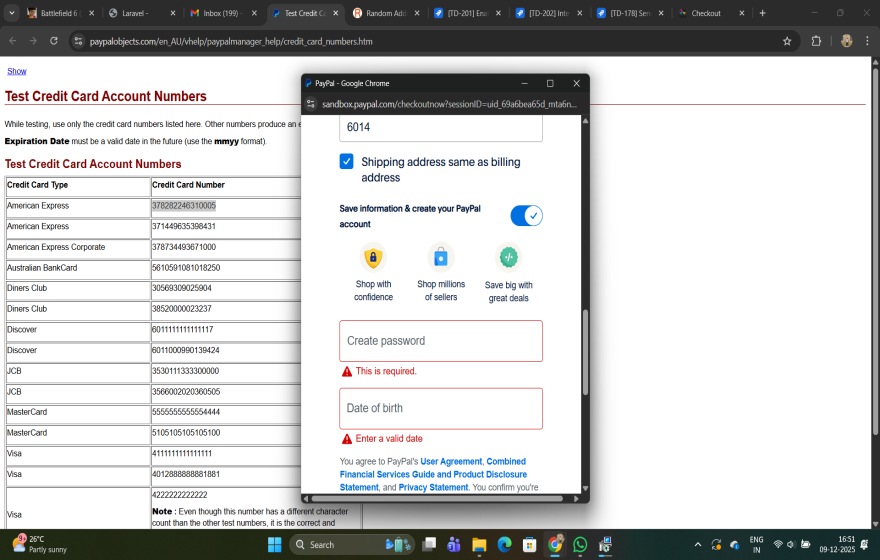Select Visa number 4012888888881881
The width and height of the screenshot is (880, 560).
point(186,474)
